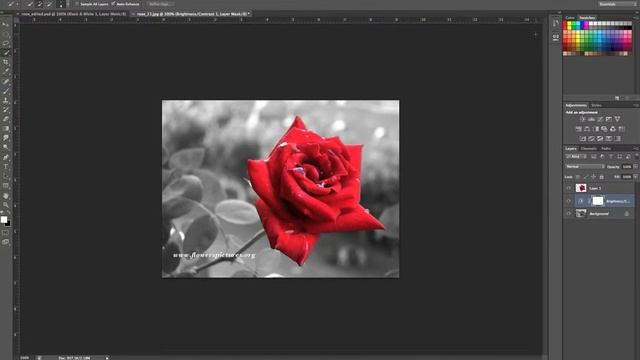The image size is (640, 360).
Task: Switch to the Styles tab
Action: [x=597, y=105]
